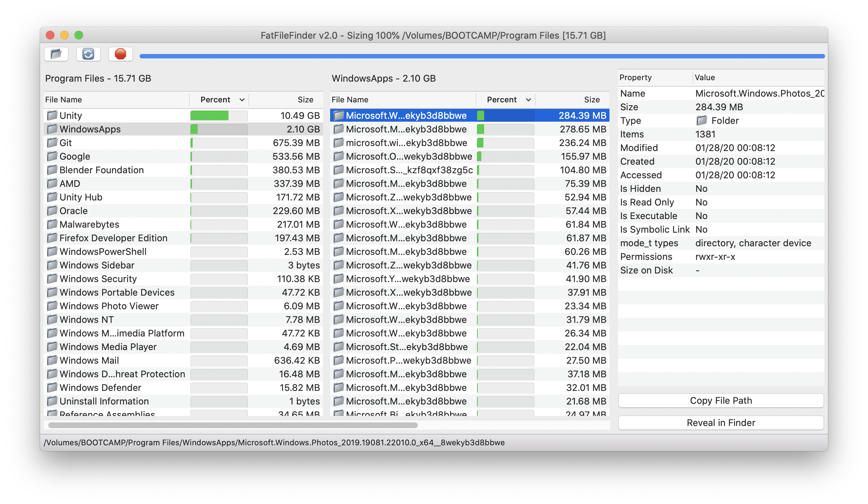Click the Value column header
This screenshot has width=868, height=504.
click(x=758, y=77)
